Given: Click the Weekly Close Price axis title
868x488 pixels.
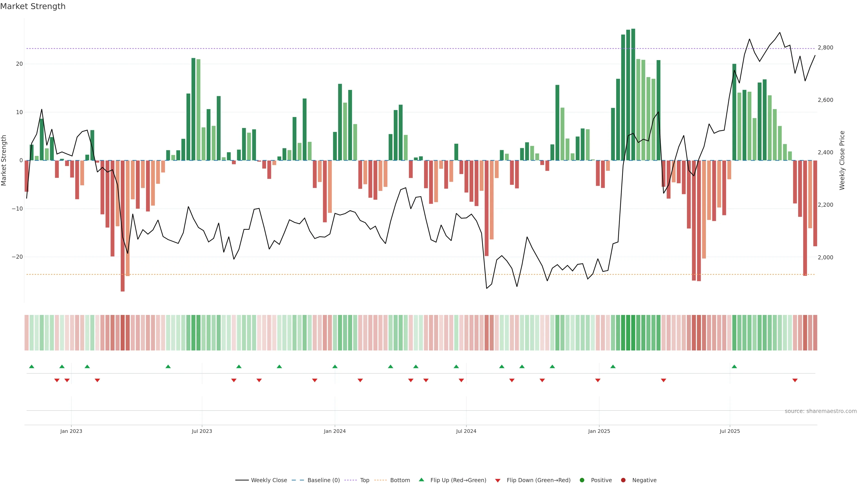Looking at the screenshot, I should (x=842, y=160).
